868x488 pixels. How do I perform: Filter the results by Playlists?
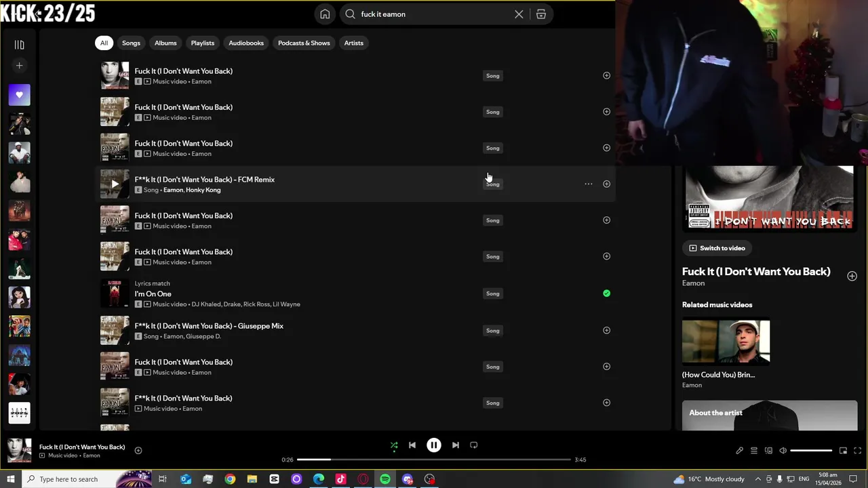[203, 43]
